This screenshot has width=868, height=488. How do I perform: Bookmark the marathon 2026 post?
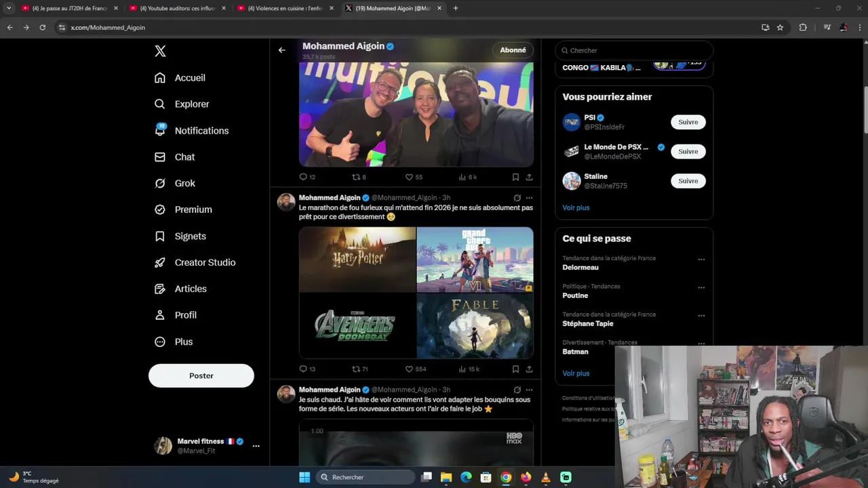[515, 369]
